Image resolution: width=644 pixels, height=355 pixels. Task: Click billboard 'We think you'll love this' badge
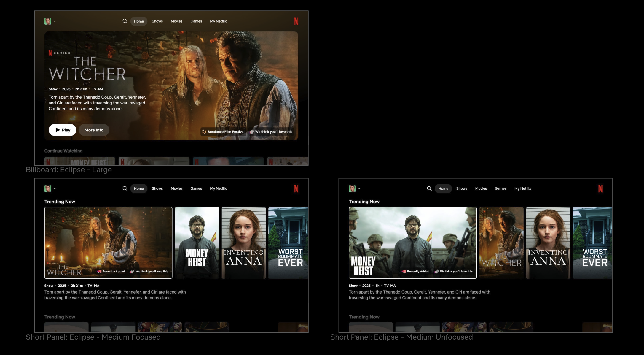coord(271,132)
